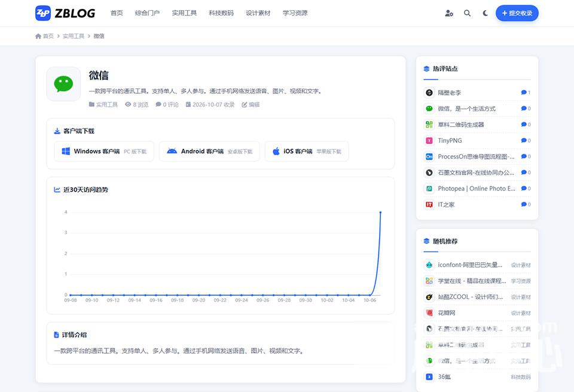Click the 09-08 chart data point

[x=71, y=295]
